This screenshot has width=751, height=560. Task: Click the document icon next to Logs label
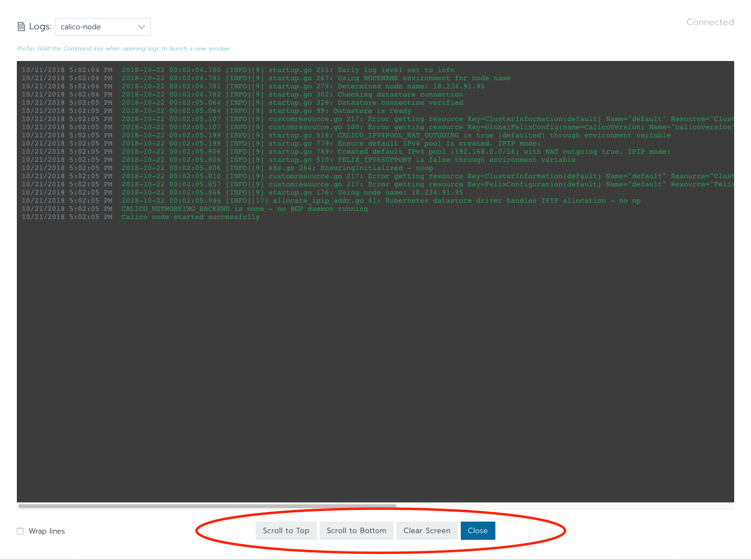pos(21,26)
